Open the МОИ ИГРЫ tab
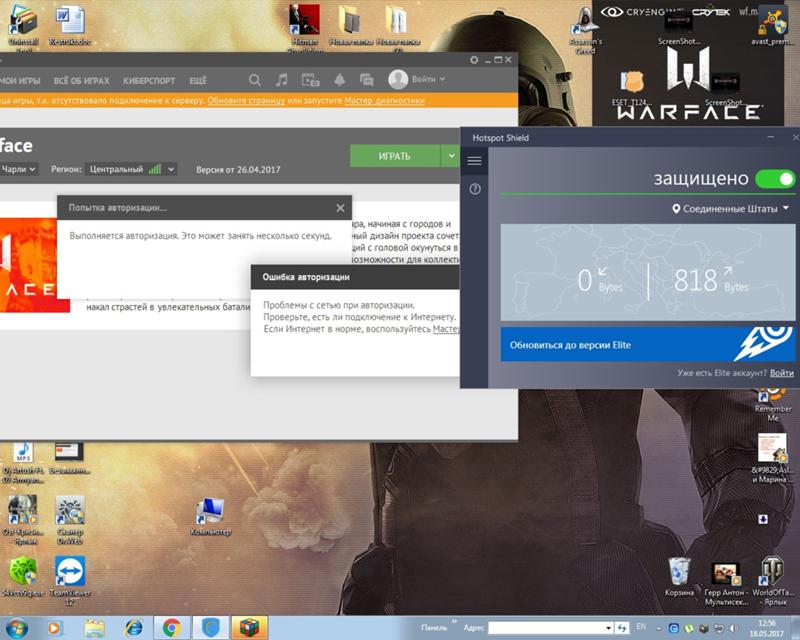Viewport: 800px width, 640px height. 19,81
